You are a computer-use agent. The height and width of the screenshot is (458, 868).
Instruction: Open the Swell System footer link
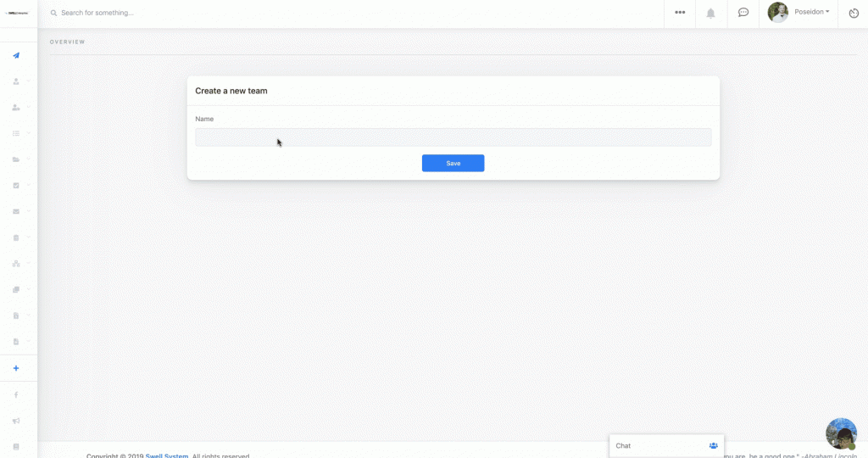(167, 455)
